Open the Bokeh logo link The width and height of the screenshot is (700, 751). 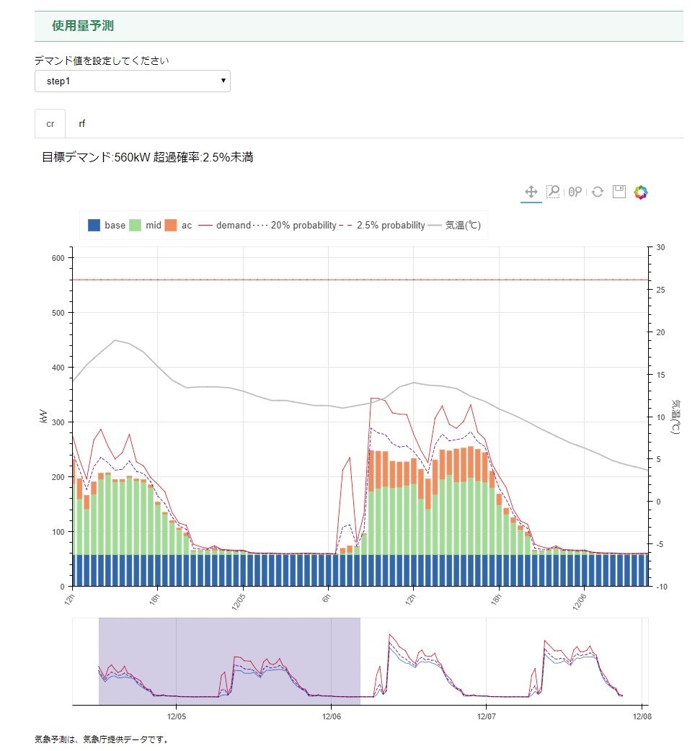click(641, 192)
